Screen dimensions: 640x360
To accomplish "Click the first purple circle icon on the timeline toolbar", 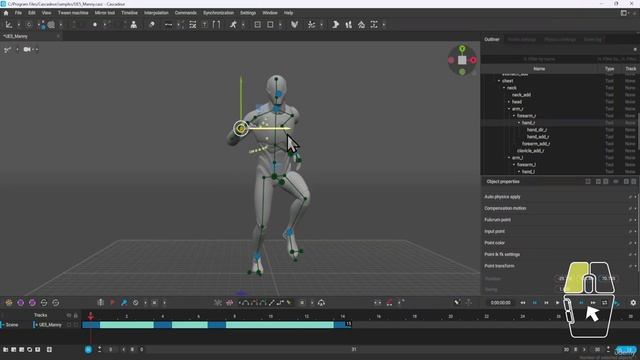I will [x=20, y=303].
